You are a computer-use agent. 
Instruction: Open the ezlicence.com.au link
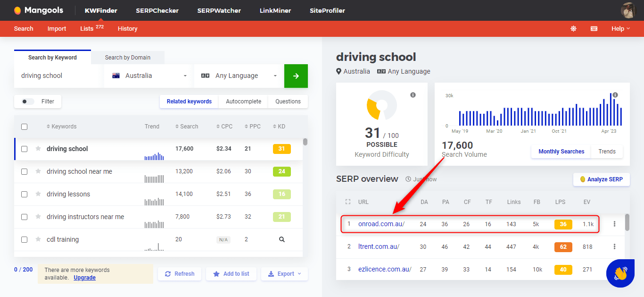point(385,269)
